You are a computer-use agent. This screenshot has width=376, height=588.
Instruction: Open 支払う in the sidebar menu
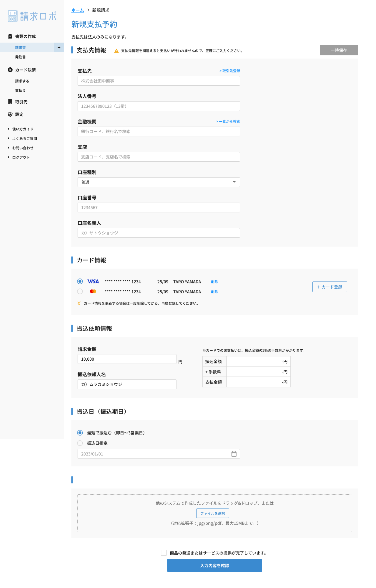point(21,90)
